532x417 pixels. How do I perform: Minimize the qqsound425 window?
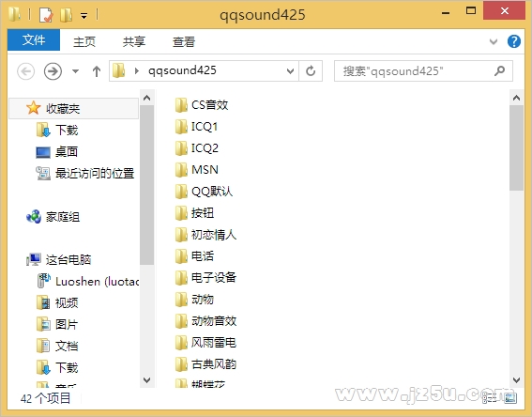click(x=446, y=13)
